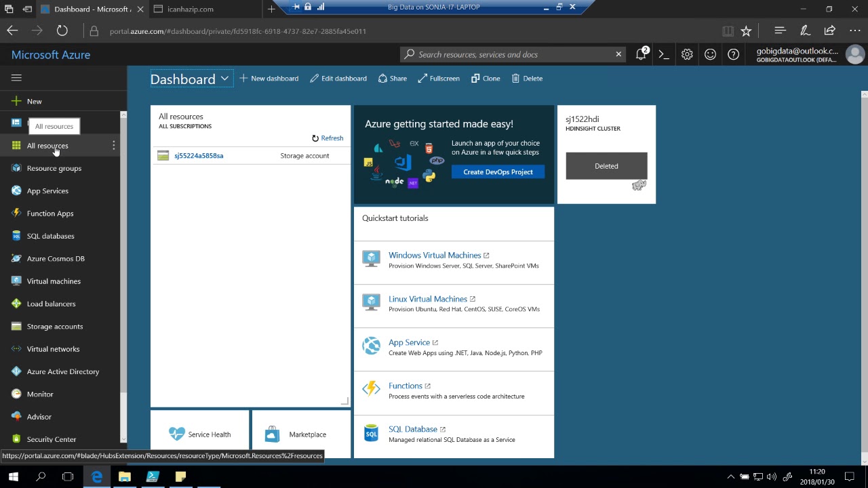868x488 pixels.
Task: Open the Service Health tile
Action: [199, 434]
